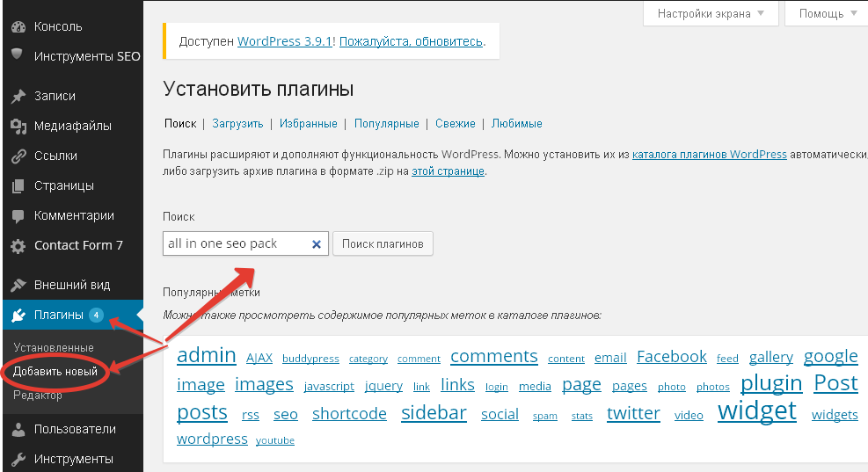This screenshot has height=472, width=868.
Task: Open the Медиафайлы menu item
Action: pyautogui.click(x=73, y=126)
